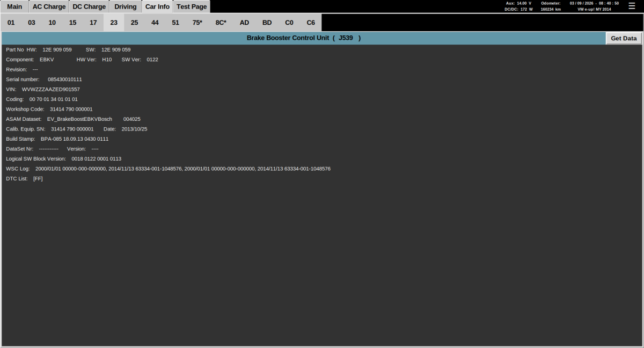The width and height of the screenshot is (644, 348).
Task: Open the 8C* module tab
Action: coord(221,23)
